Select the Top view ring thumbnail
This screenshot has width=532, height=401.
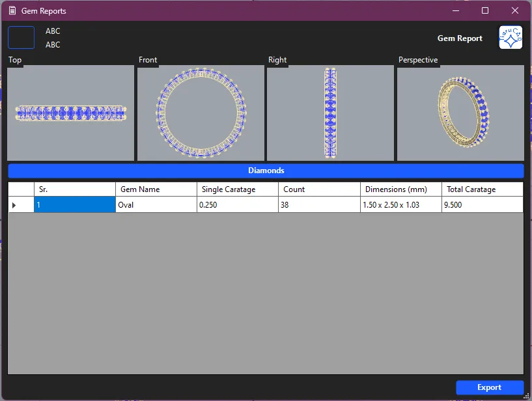pos(70,113)
